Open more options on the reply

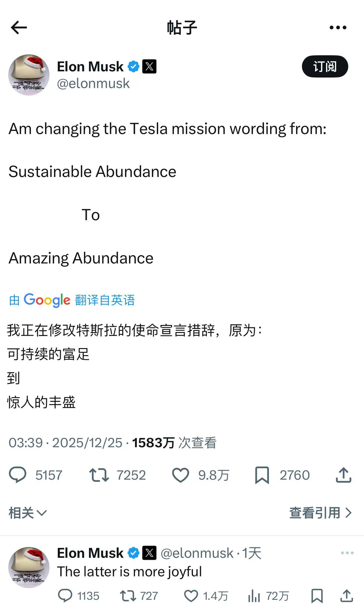point(347,553)
